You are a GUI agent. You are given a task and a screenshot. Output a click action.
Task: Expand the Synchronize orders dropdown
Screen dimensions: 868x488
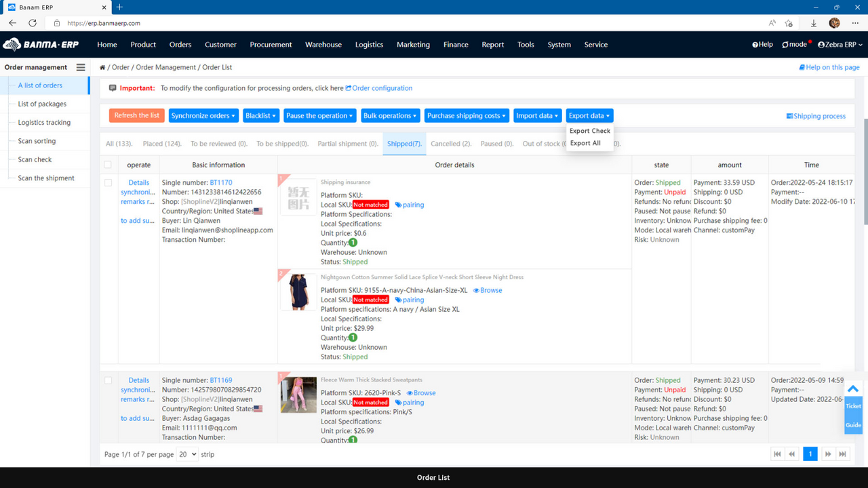[x=203, y=115]
